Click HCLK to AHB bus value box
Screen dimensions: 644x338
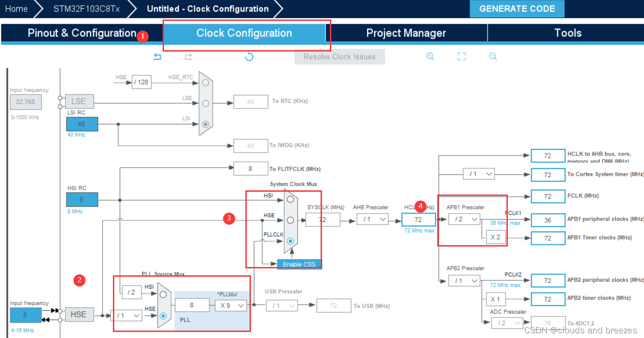[548, 156]
